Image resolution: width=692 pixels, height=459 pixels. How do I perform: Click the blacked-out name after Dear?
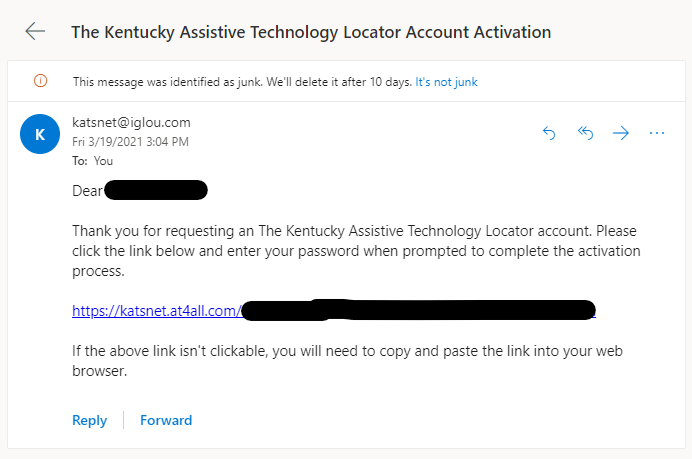156,190
